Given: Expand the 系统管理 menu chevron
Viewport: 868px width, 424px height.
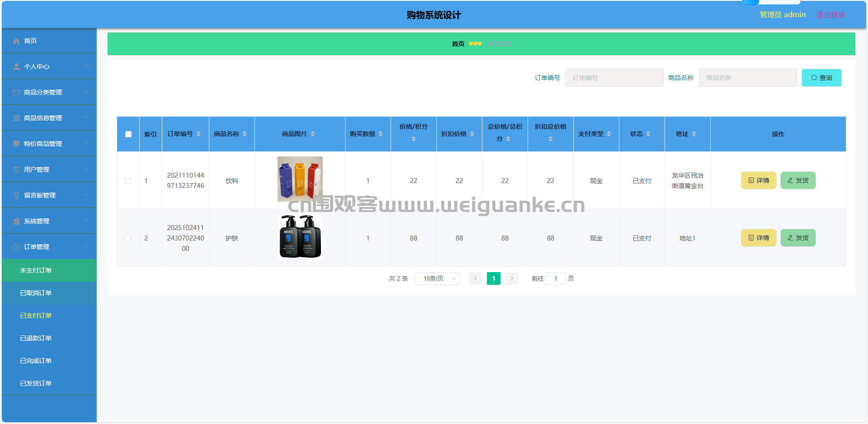Looking at the screenshot, I should click(x=86, y=221).
